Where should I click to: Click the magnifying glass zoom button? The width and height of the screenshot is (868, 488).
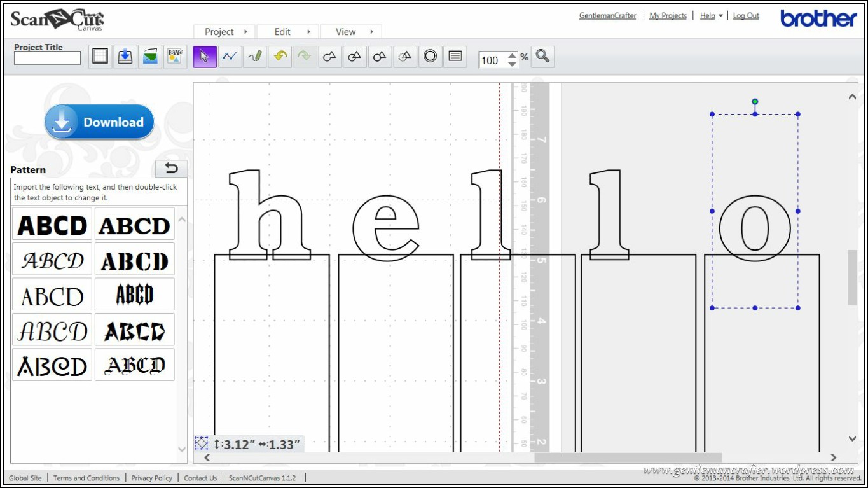pos(542,57)
